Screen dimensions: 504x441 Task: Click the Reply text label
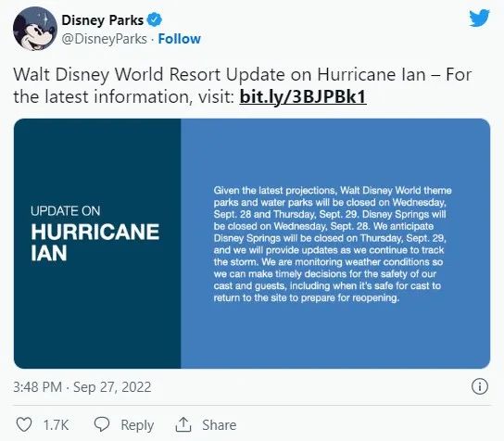click(x=137, y=425)
